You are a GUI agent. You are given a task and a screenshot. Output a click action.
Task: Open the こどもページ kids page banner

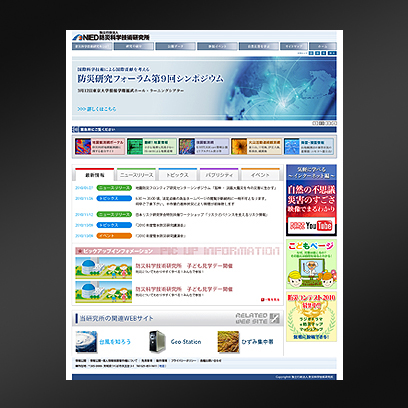311,264
